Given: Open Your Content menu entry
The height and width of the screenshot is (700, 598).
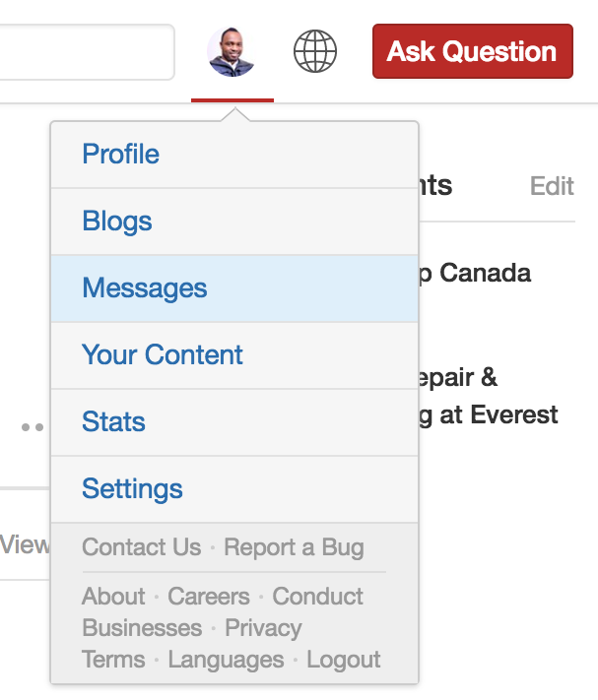Looking at the screenshot, I should (x=163, y=355).
